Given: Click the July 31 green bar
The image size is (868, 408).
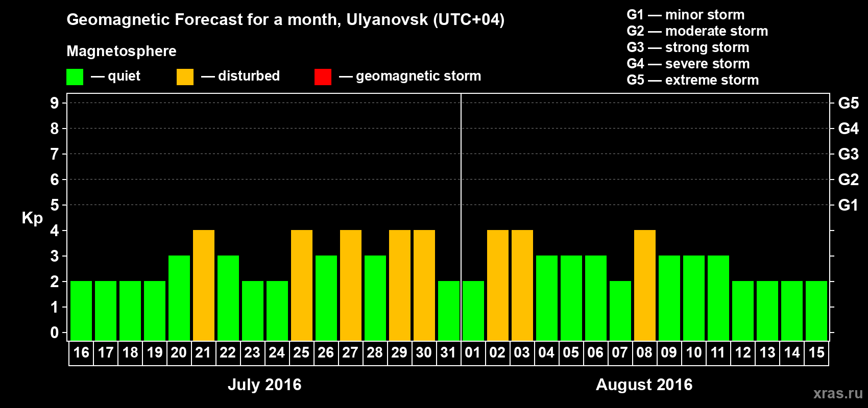Looking at the screenshot, I should [x=449, y=311].
